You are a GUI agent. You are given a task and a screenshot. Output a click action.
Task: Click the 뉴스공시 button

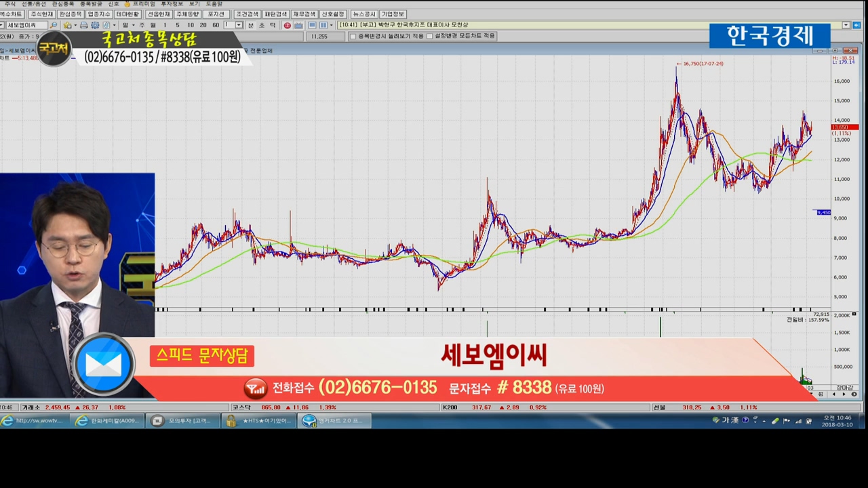364,14
